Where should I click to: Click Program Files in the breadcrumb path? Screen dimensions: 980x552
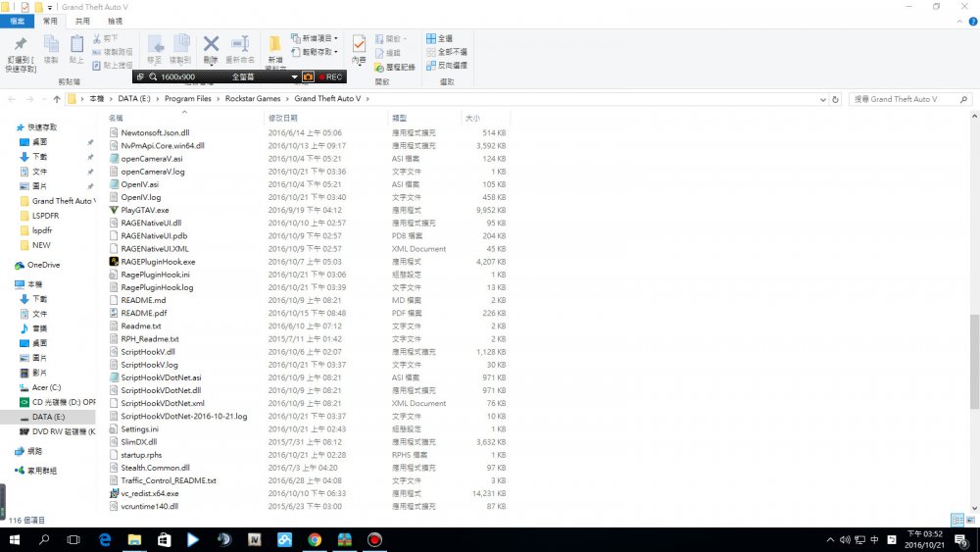(x=187, y=99)
